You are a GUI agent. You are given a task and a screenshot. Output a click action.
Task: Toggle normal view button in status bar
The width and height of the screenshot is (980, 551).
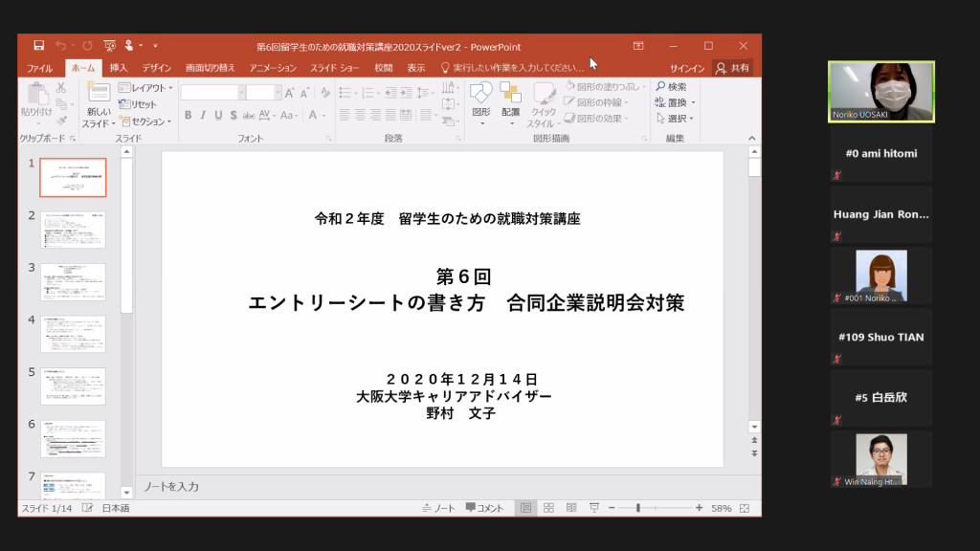(525, 508)
